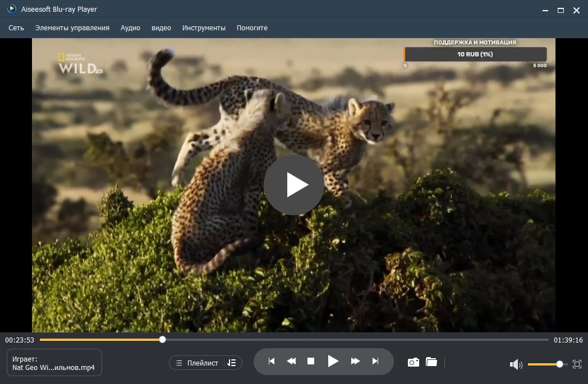This screenshot has width=588, height=384.
Task: Take a snapshot with camera icon
Action: (414, 362)
